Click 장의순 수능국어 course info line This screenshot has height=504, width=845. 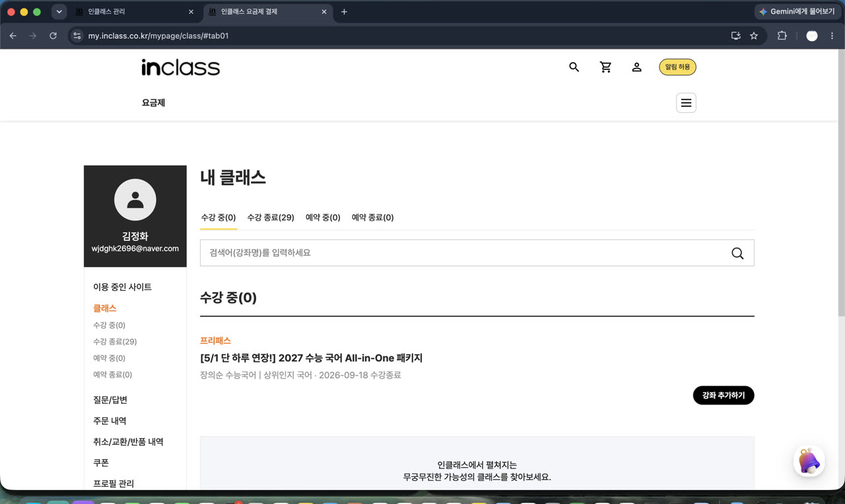point(300,375)
